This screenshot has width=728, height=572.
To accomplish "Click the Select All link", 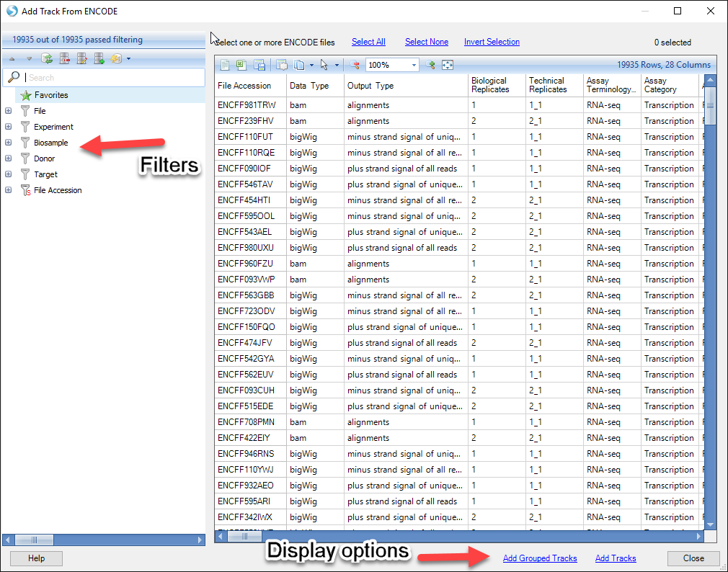I will [x=368, y=42].
